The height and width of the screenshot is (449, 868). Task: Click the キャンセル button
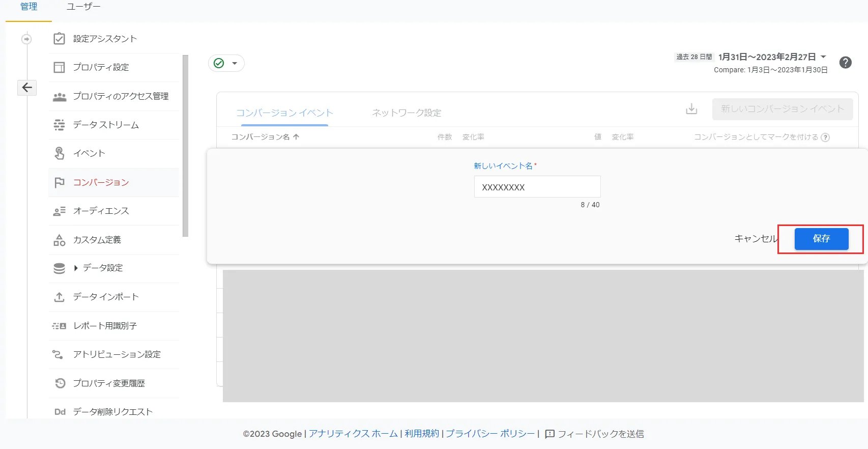(756, 239)
